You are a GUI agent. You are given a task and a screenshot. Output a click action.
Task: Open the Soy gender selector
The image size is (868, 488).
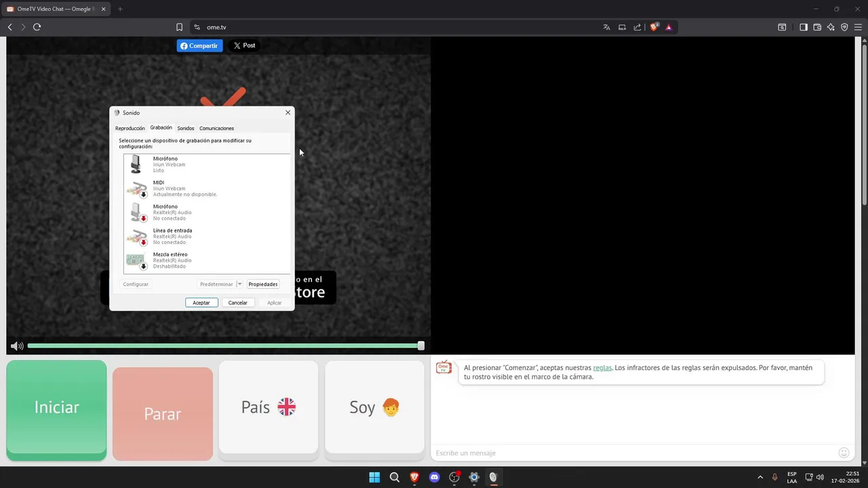click(375, 407)
